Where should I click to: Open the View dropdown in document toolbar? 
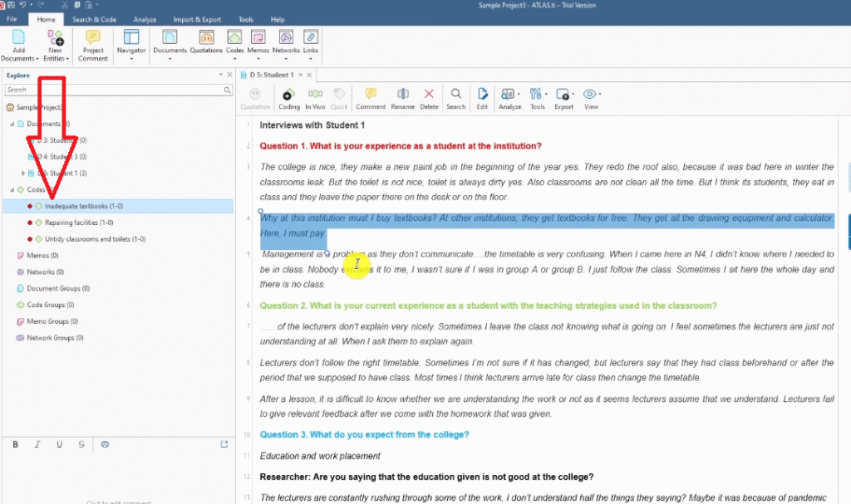pyautogui.click(x=592, y=98)
